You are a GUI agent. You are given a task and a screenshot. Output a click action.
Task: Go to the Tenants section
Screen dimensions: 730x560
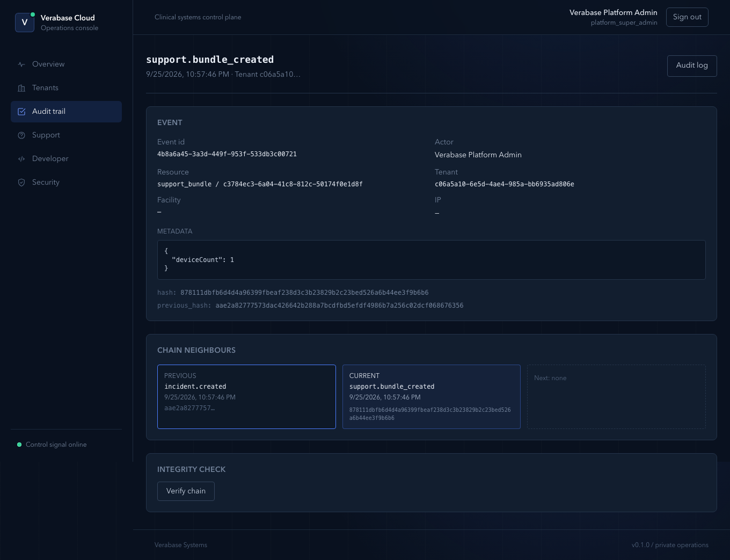pos(66,88)
